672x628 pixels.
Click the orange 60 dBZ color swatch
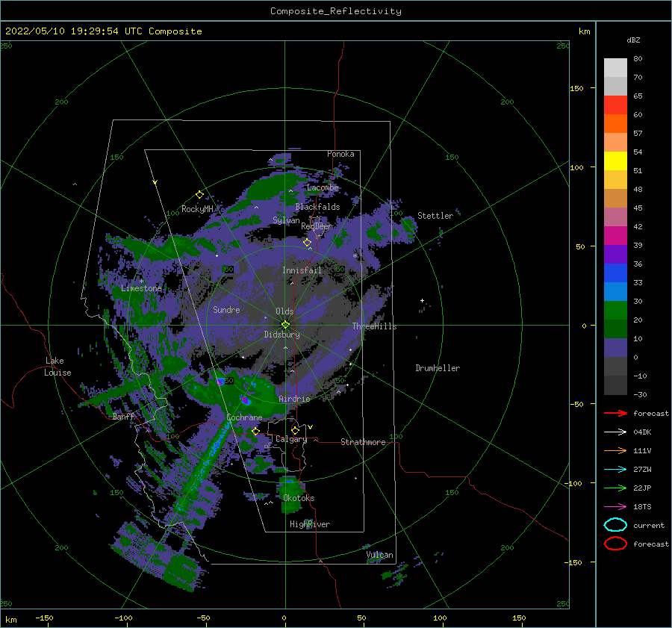click(615, 123)
